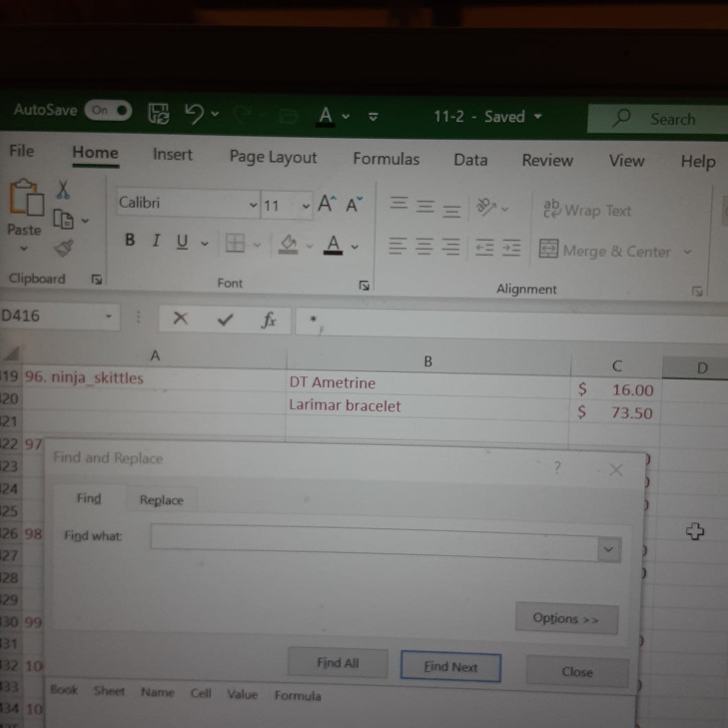Open the File tab
Image resolution: width=728 pixels, height=728 pixels.
coord(21,151)
